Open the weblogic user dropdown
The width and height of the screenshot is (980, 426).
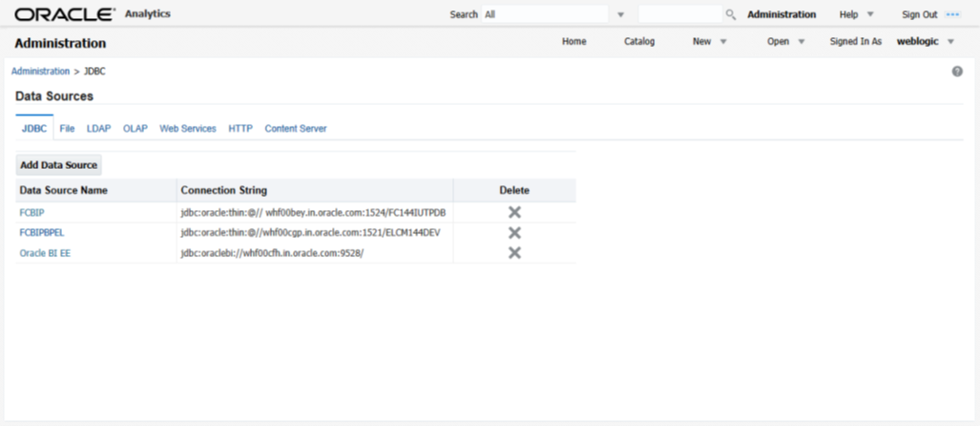point(926,42)
